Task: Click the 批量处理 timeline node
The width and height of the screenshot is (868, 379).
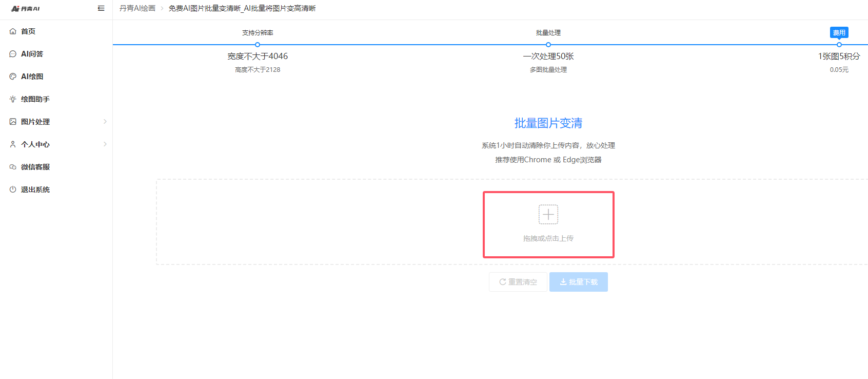Action: [x=548, y=45]
